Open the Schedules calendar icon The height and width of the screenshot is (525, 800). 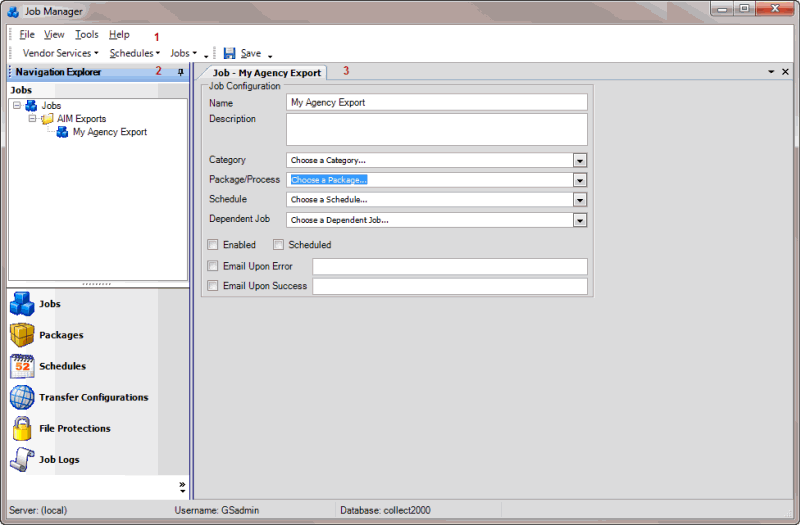pyautogui.click(x=22, y=366)
